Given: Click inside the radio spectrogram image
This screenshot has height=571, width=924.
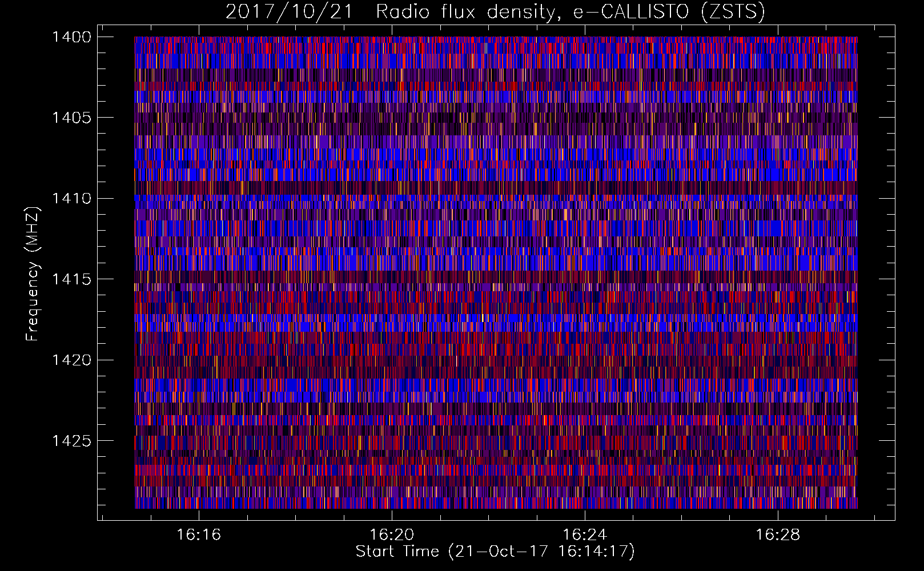Looking at the screenshot, I should pyautogui.click(x=496, y=272).
